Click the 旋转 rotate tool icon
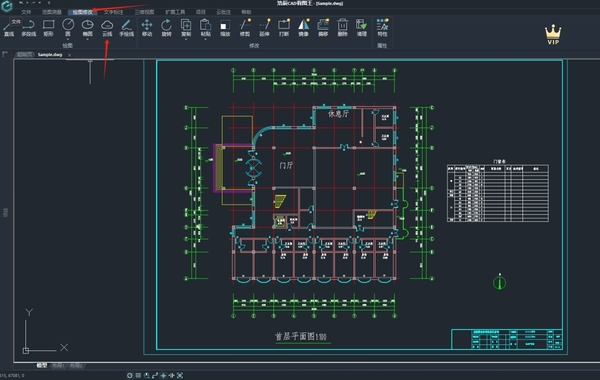 pos(166,29)
